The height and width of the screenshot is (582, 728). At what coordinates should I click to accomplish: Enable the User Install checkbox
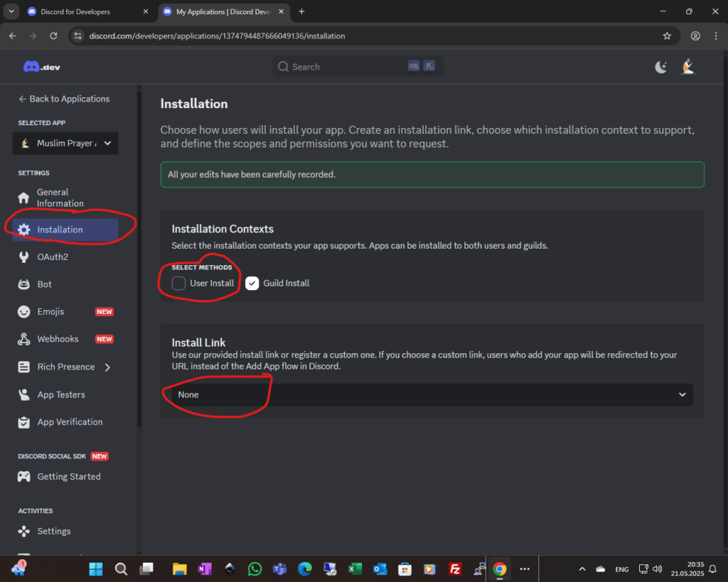click(x=178, y=283)
